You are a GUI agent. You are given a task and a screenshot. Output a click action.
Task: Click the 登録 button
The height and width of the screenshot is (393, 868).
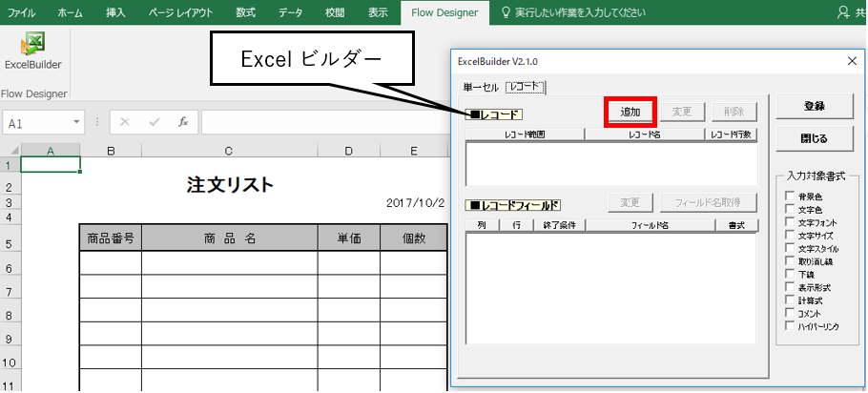[x=815, y=106]
